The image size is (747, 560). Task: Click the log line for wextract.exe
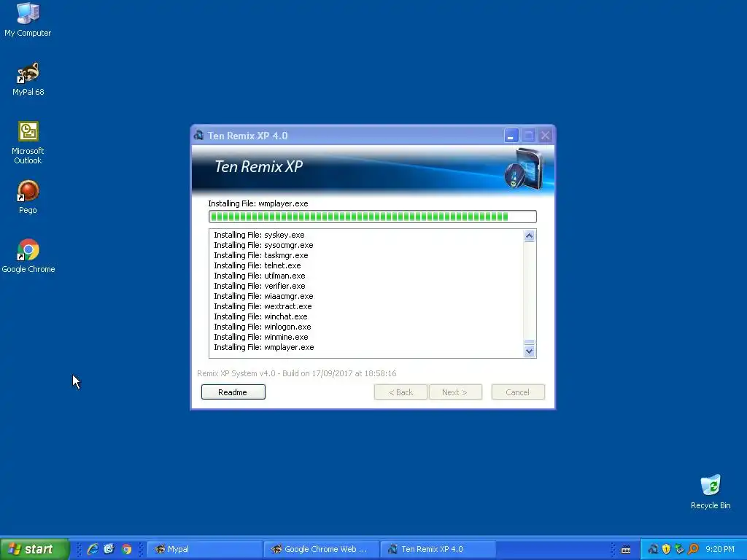pyautogui.click(x=263, y=306)
